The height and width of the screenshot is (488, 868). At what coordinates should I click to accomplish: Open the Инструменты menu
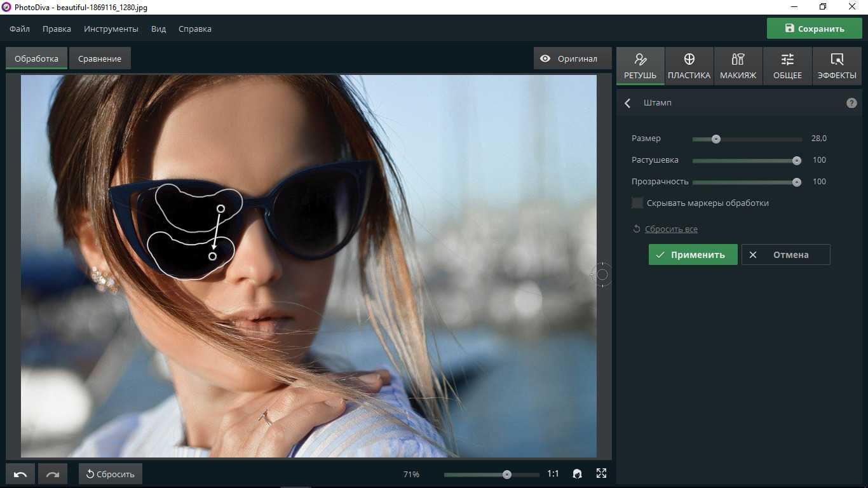click(111, 29)
